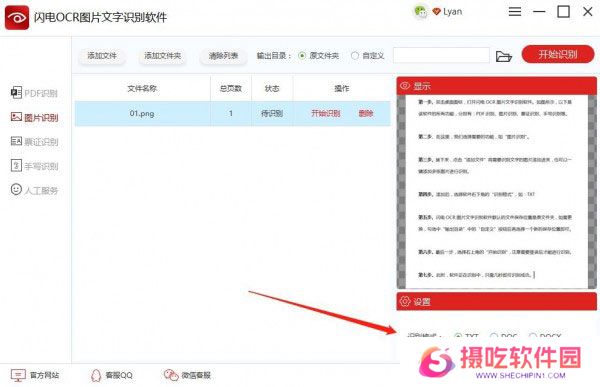Switch to 票证识别 label
The width and height of the screenshot is (600, 387).
(41, 142)
